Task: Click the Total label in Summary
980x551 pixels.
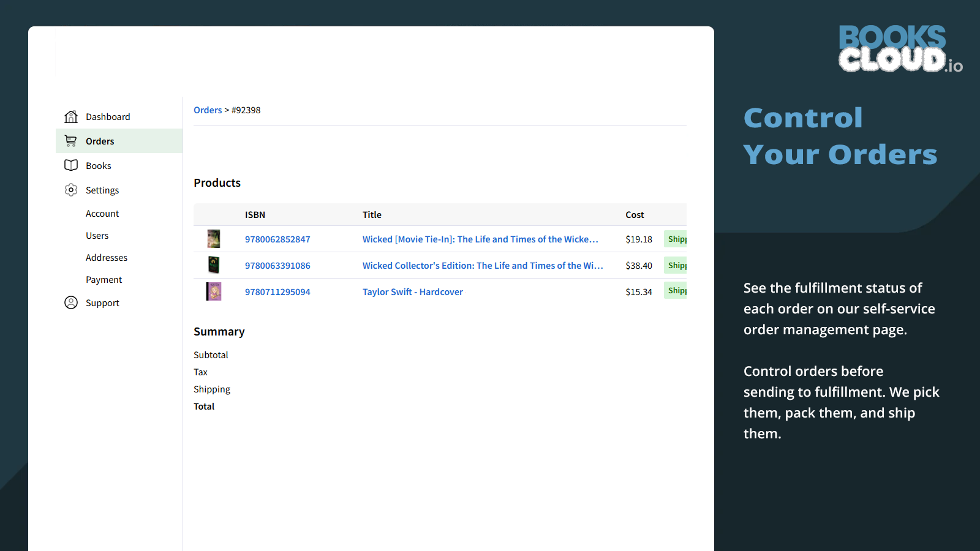Action: point(204,407)
